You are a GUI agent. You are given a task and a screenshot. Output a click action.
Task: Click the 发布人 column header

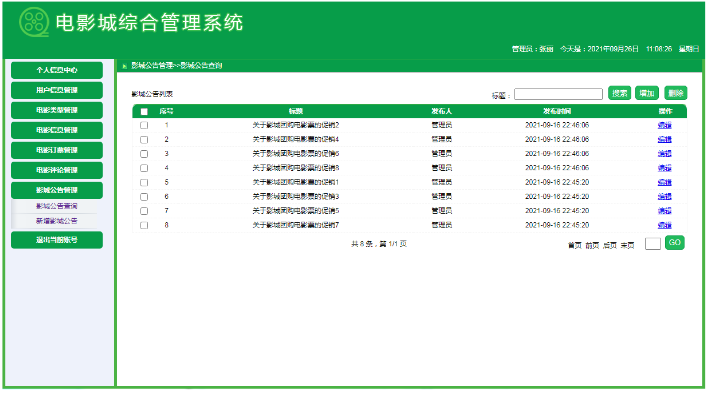[x=442, y=111]
